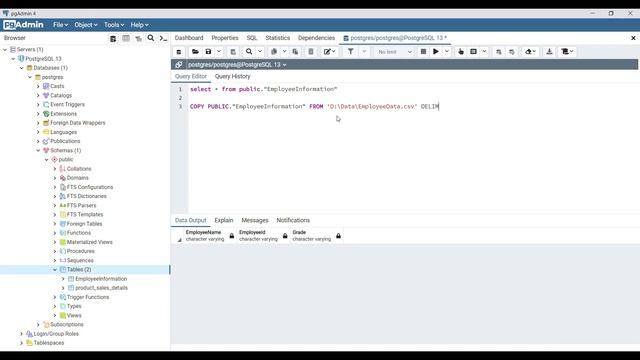Open the Query Tool from Browser panel
Image resolution: width=640 pixels, height=360 pixels.
pyautogui.click(x=113, y=38)
